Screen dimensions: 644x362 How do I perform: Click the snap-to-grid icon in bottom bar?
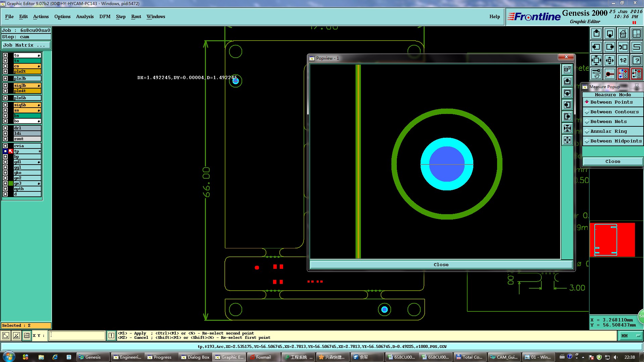(27, 336)
